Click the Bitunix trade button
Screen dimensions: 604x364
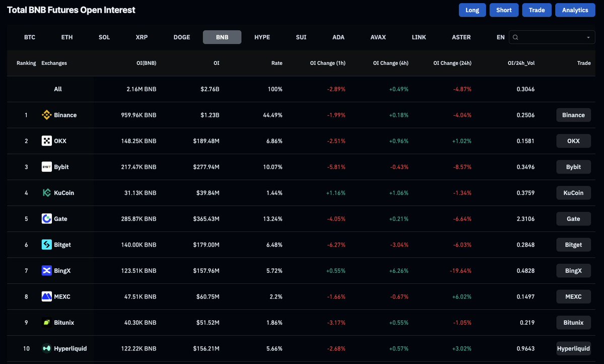(x=574, y=323)
